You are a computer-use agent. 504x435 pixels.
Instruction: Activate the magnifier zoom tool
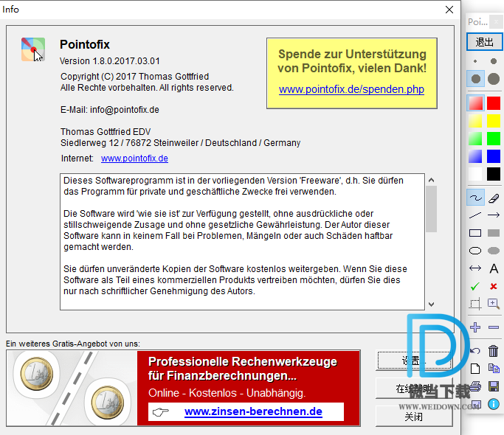click(494, 304)
